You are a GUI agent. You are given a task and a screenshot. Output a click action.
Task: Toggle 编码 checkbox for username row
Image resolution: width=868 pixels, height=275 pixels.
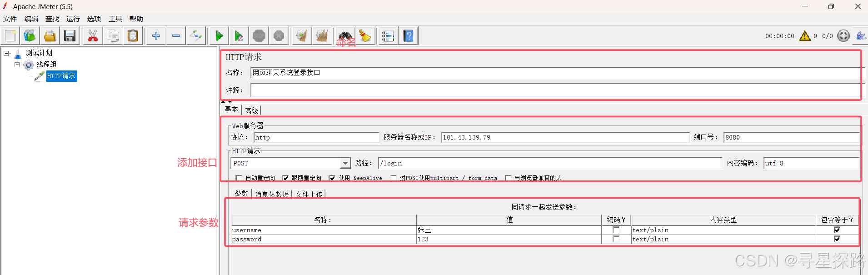point(616,230)
